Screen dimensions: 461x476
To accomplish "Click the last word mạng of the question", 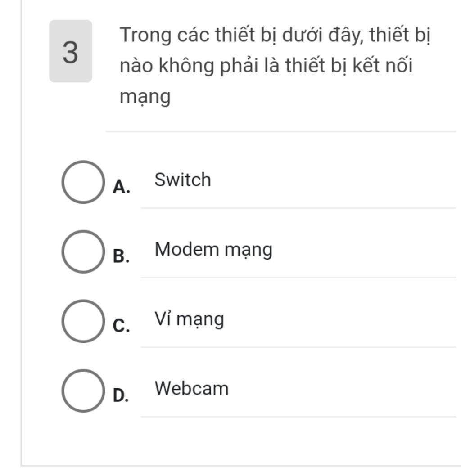I will click(x=145, y=98).
